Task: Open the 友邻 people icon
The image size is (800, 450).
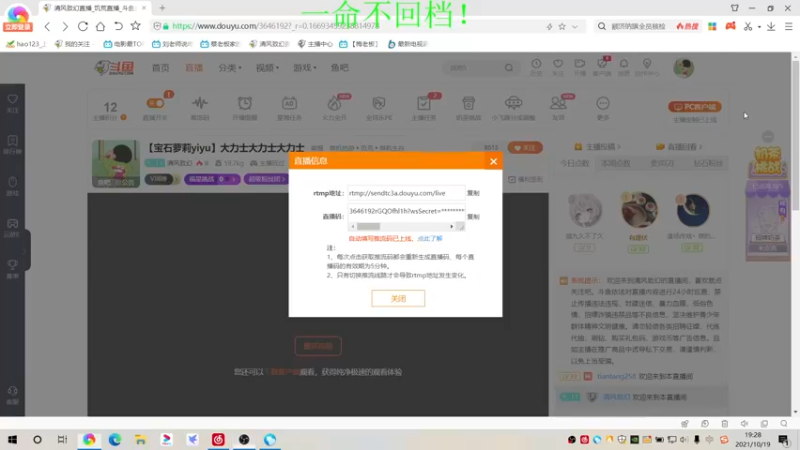Action: pos(558,104)
